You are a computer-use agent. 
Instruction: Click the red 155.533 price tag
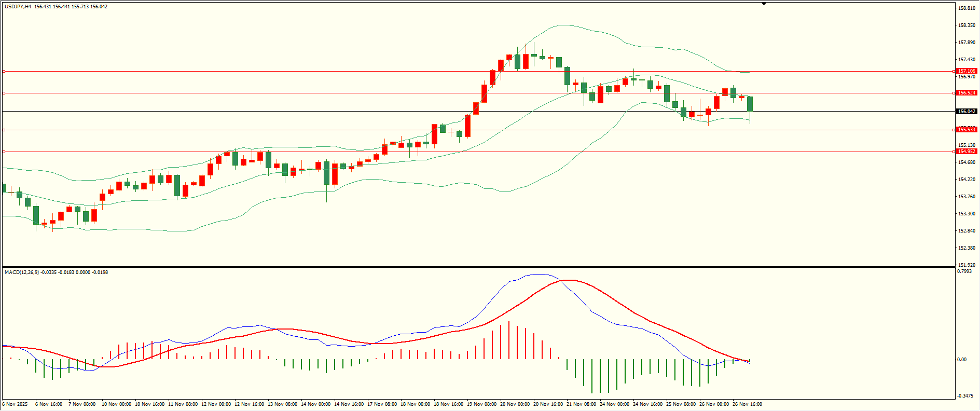pyautogui.click(x=967, y=130)
